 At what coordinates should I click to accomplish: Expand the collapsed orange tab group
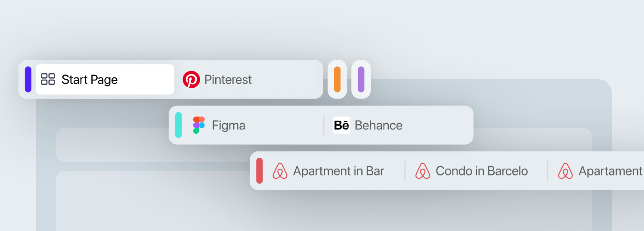[x=337, y=79]
